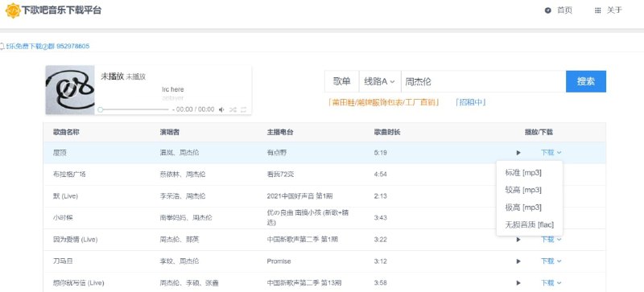
Task: Click the duration 2:13
Action: (x=380, y=196)
